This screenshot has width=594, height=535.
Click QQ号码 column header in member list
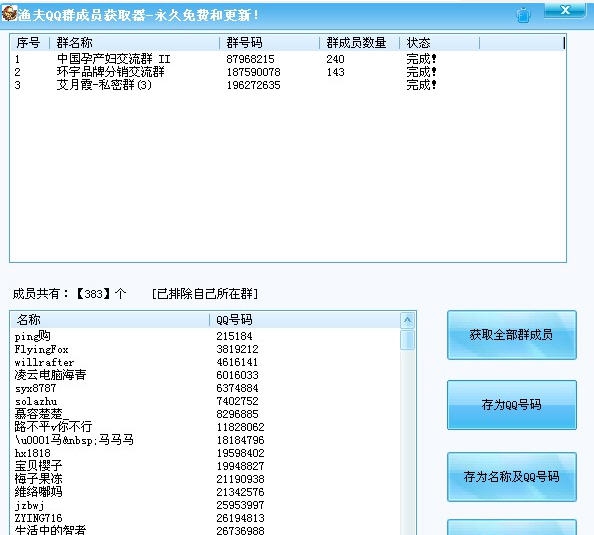pyautogui.click(x=305, y=320)
